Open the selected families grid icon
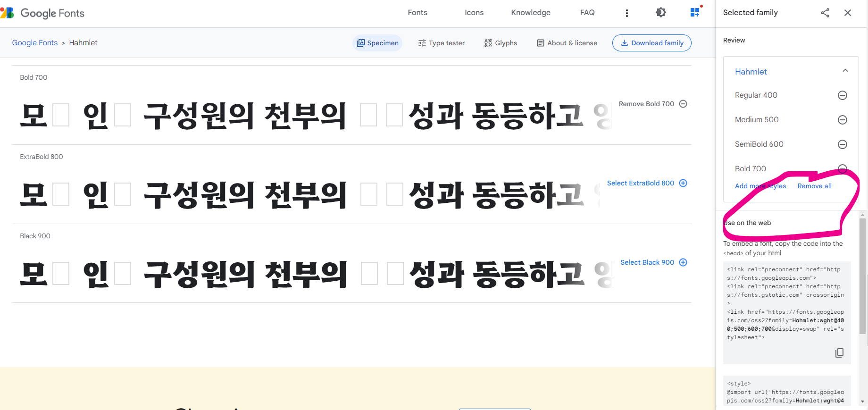This screenshot has width=868, height=410. pyautogui.click(x=695, y=12)
